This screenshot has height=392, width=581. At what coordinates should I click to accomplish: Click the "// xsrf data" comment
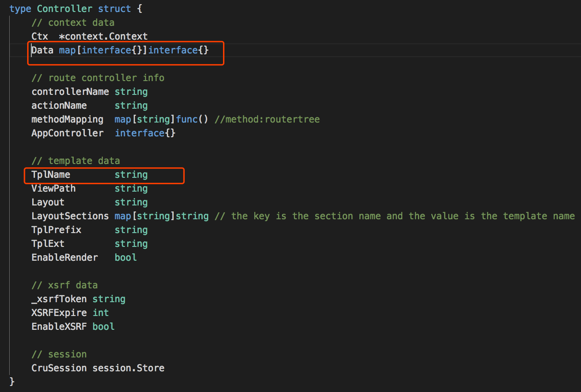click(65, 285)
